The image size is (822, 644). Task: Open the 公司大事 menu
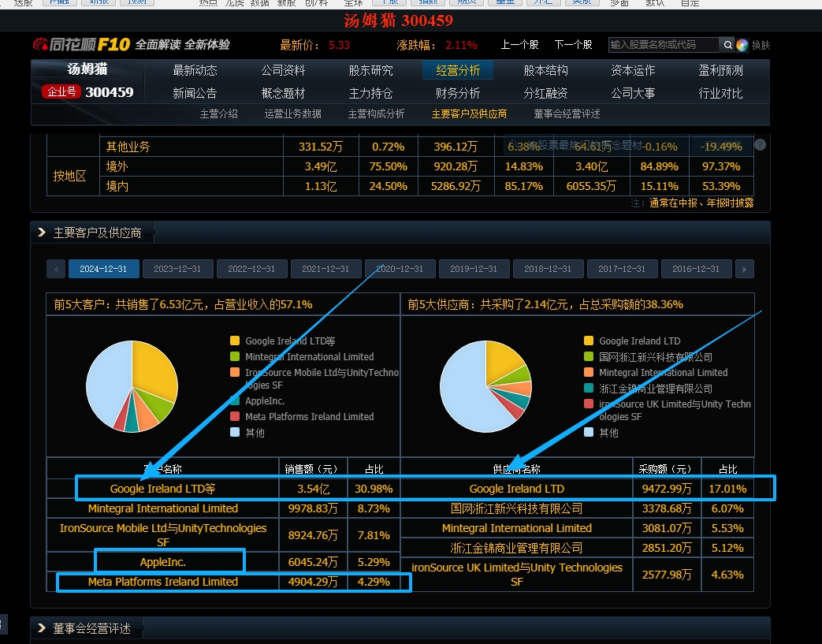[633, 93]
